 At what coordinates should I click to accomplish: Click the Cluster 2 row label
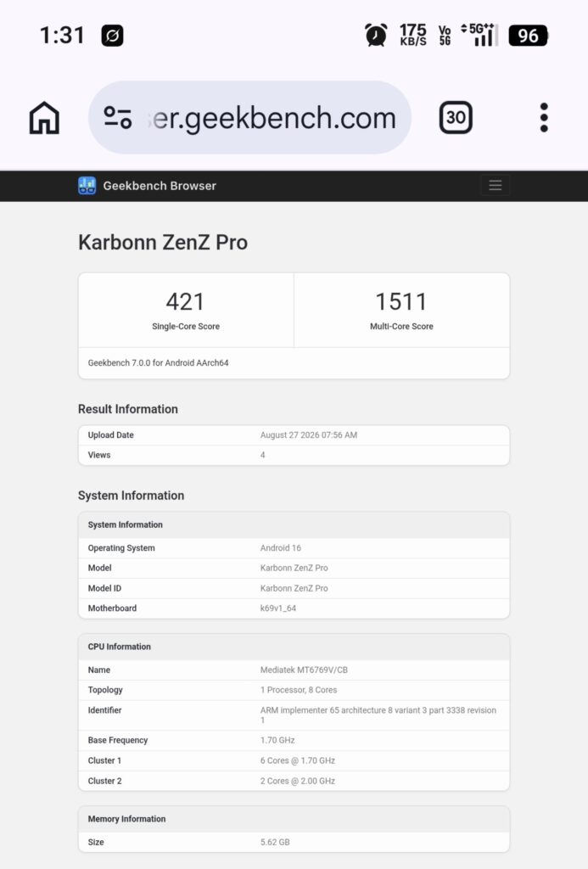click(104, 782)
